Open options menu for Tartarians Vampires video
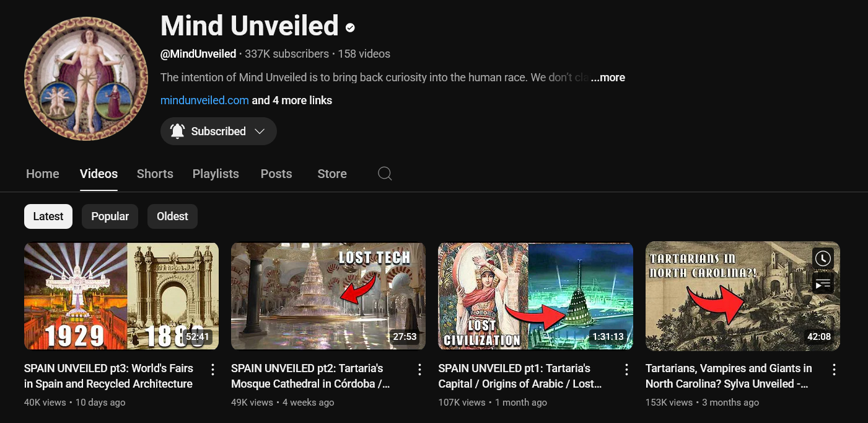Viewport: 868px width, 423px height. click(x=834, y=370)
